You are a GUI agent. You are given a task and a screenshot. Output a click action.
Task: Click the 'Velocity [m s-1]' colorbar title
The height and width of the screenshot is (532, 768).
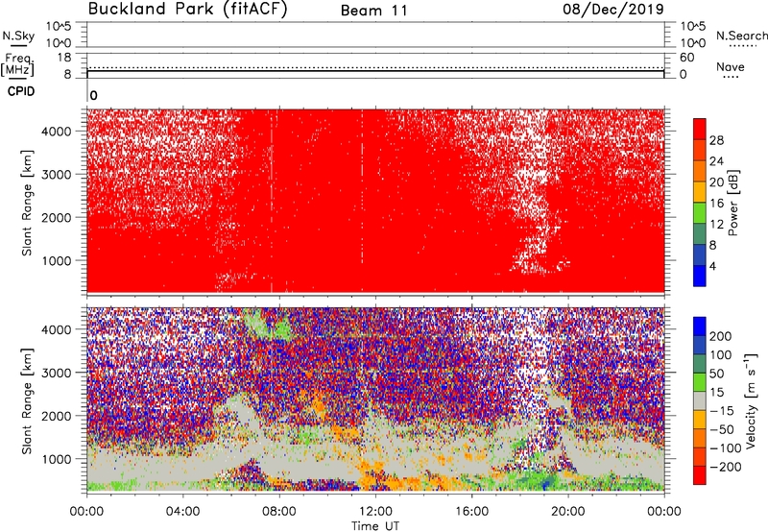click(751, 400)
